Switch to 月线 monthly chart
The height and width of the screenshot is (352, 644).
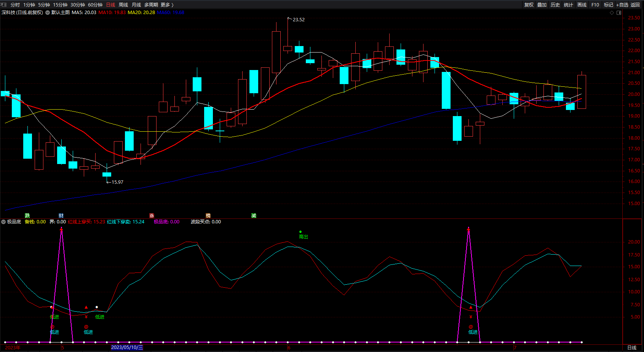pyautogui.click(x=136, y=5)
